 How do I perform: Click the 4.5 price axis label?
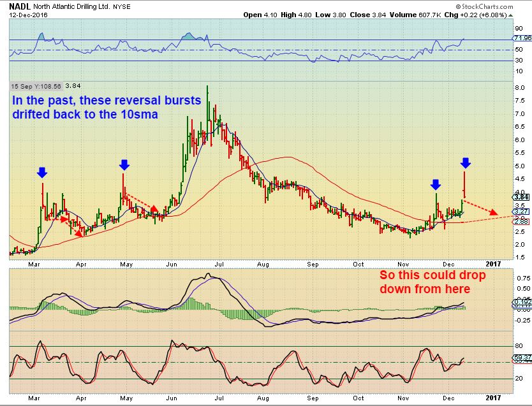pos(520,179)
